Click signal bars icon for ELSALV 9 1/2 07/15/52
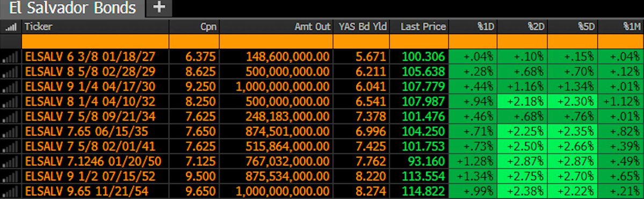The width and height of the screenshot is (644, 199). (x=10, y=176)
